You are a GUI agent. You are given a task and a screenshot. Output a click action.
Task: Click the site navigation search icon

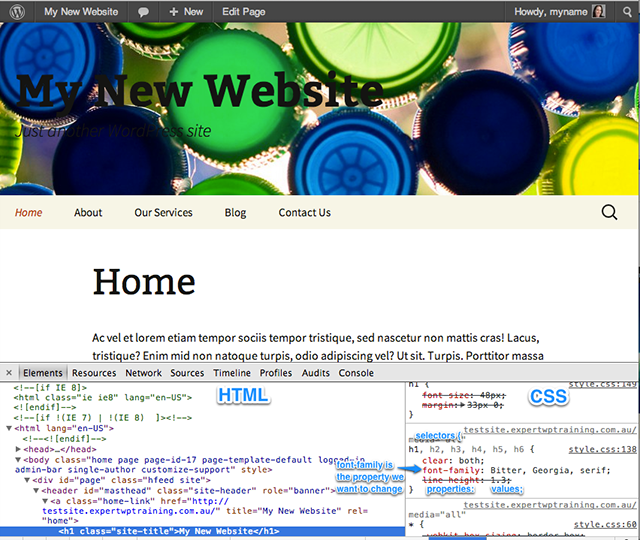tap(609, 212)
